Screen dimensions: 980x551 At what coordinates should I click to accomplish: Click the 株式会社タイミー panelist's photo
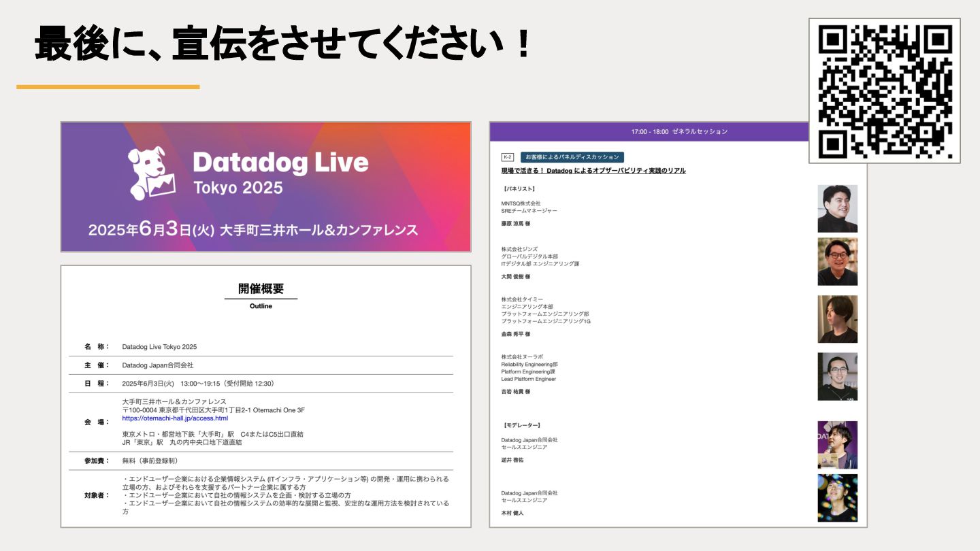838,319
